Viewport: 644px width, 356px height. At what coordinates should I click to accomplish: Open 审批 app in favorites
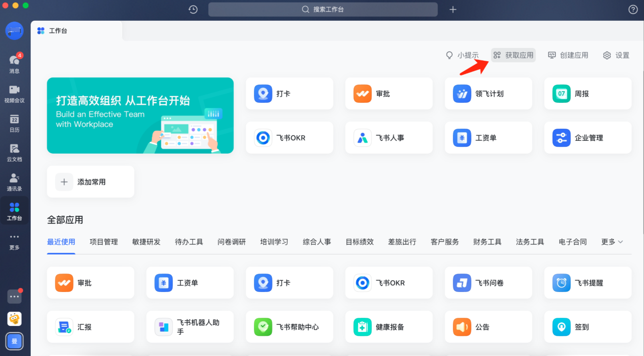(x=389, y=94)
